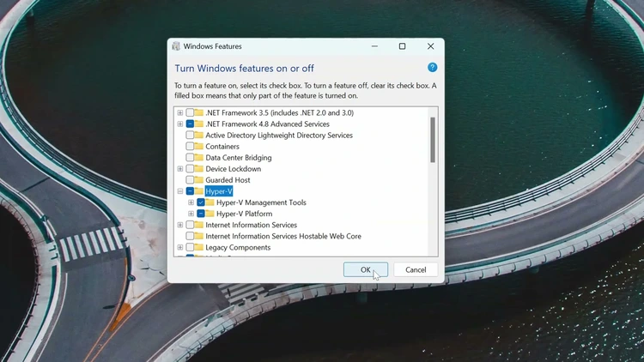The width and height of the screenshot is (644, 362).
Task: Expand Hyper-V Platform subtree
Action: 191,214
